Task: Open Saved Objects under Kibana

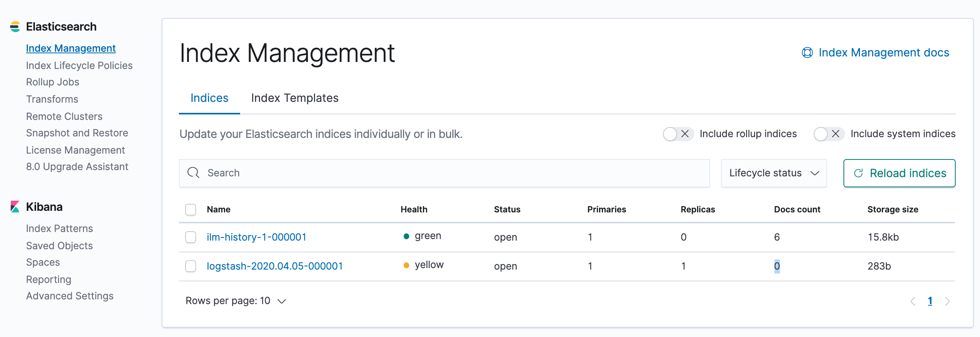Action: click(59, 246)
